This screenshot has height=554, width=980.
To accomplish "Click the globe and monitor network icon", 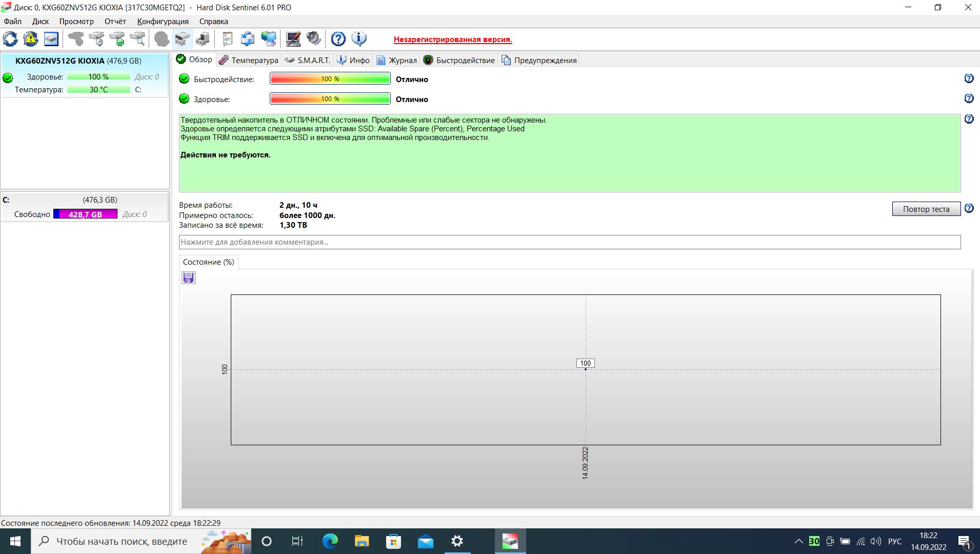I will pos(268,39).
